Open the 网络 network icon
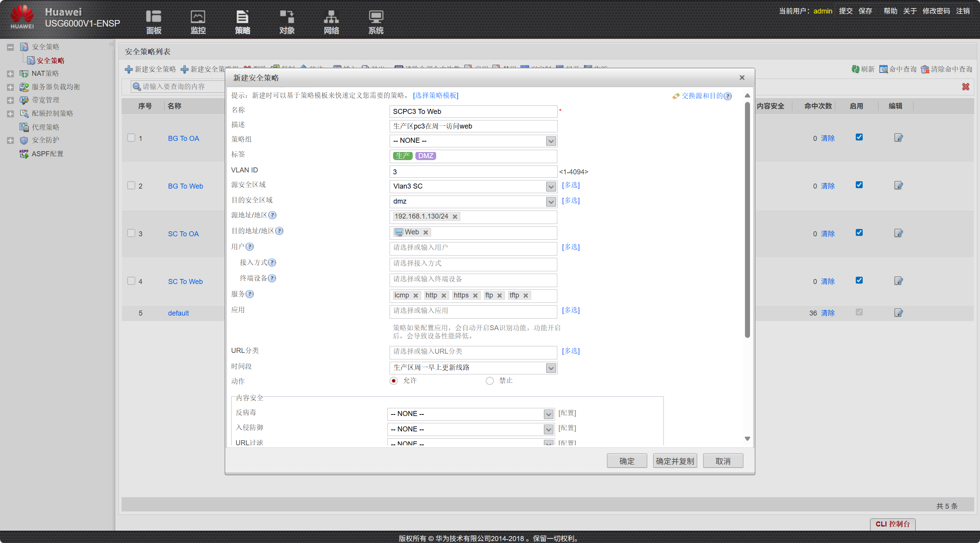 (x=331, y=22)
